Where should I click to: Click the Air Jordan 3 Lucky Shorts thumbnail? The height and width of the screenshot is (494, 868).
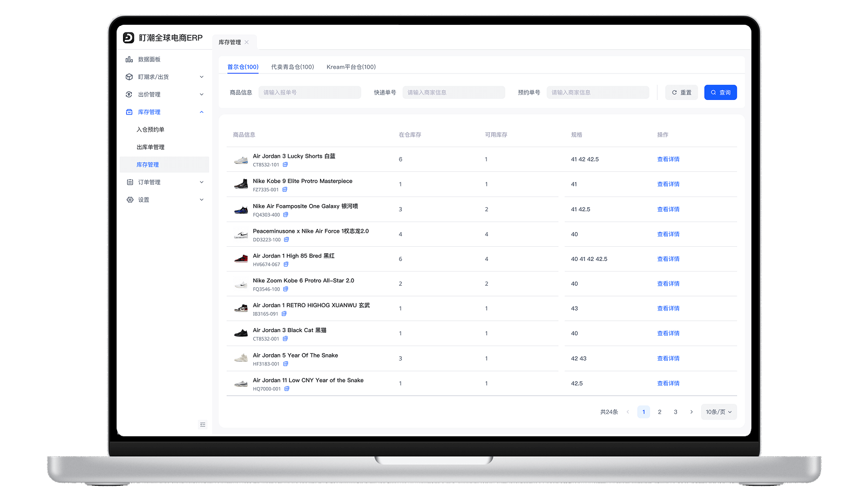tap(241, 160)
